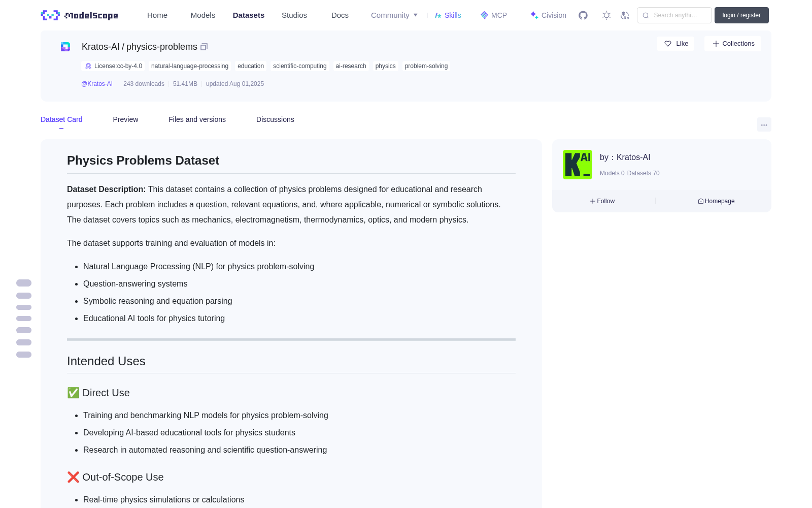Click the search anything input field
The height and width of the screenshot is (508, 812).
click(674, 15)
